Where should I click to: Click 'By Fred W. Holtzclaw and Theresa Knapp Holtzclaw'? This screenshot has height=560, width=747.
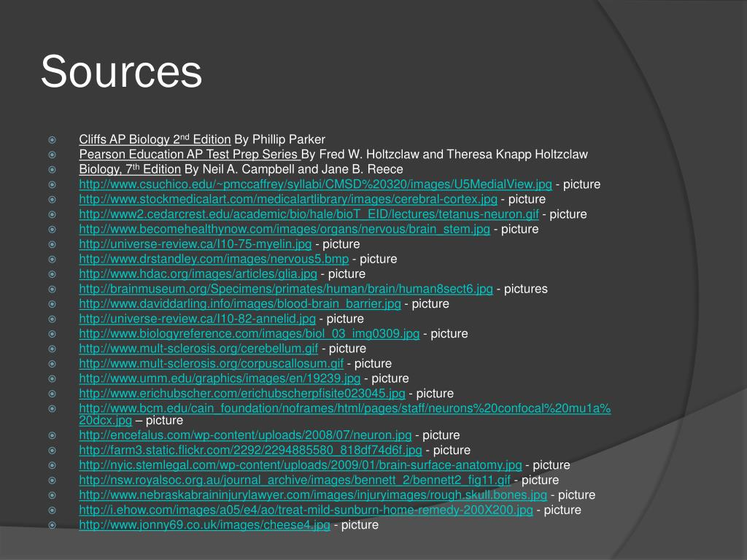(x=444, y=155)
